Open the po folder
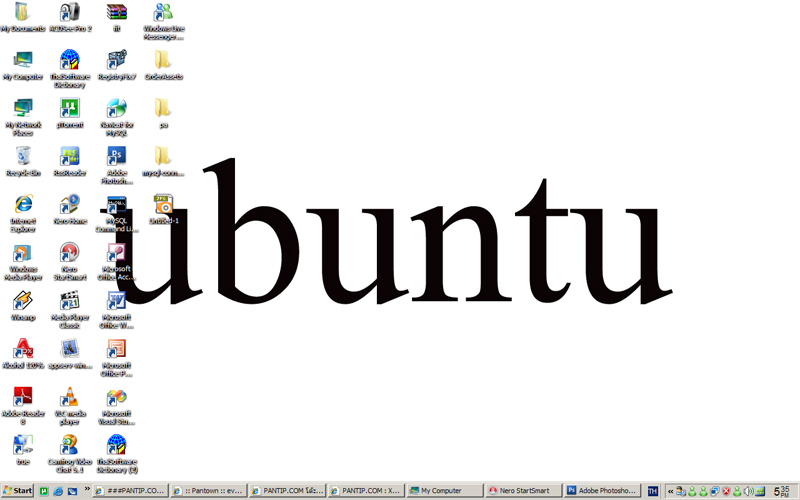The width and height of the screenshot is (800, 500). point(164,113)
